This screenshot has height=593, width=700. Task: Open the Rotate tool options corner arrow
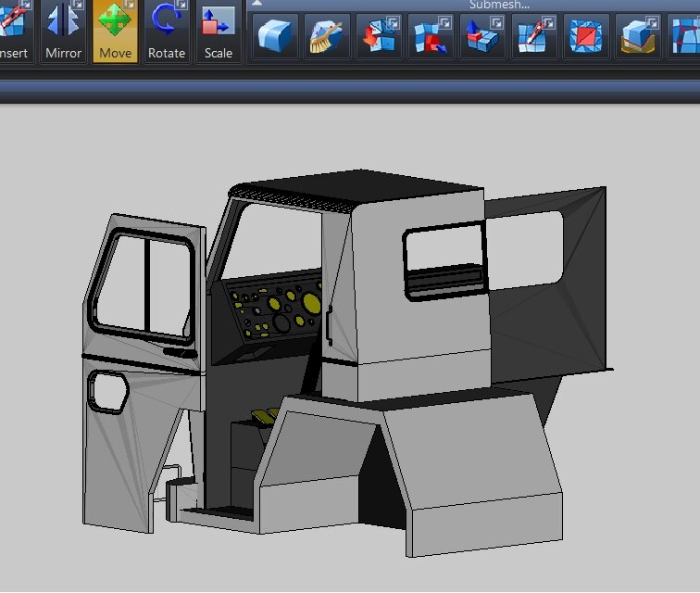[x=183, y=5]
